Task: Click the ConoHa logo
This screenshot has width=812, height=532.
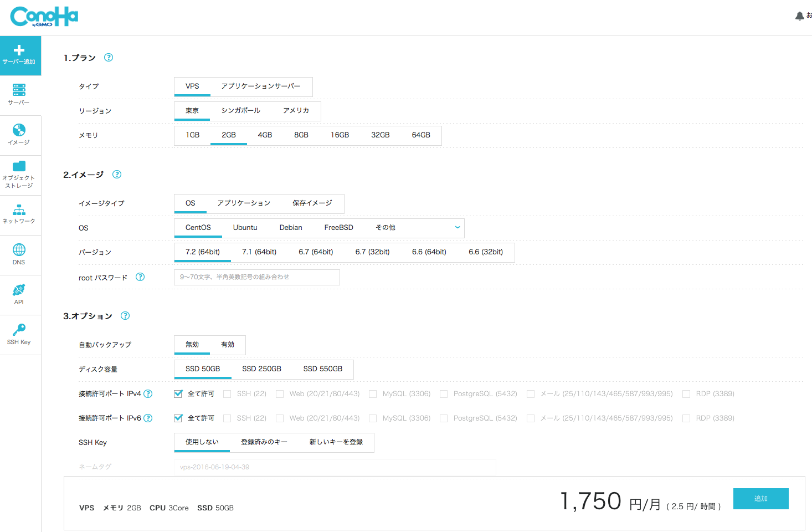Action: 44,17
